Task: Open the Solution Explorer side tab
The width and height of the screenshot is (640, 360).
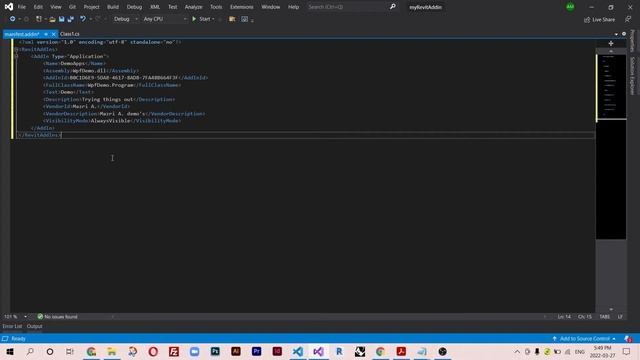Action: coord(633,76)
